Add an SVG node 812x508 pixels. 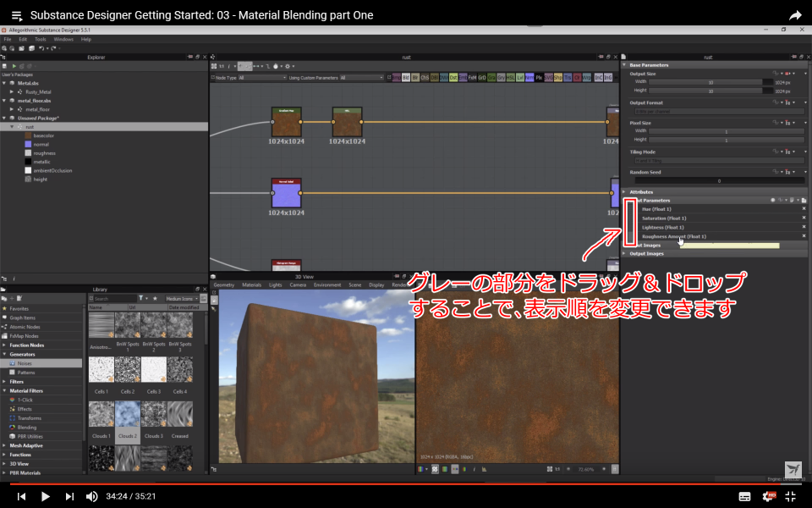point(548,78)
